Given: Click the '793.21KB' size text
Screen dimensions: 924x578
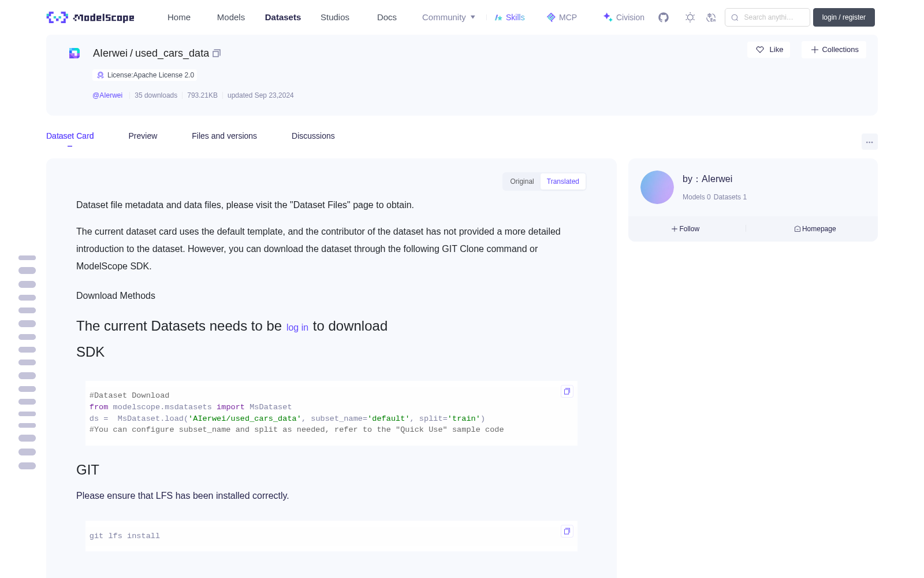Looking at the screenshot, I should pyautogui.click(x=202, y=95).
